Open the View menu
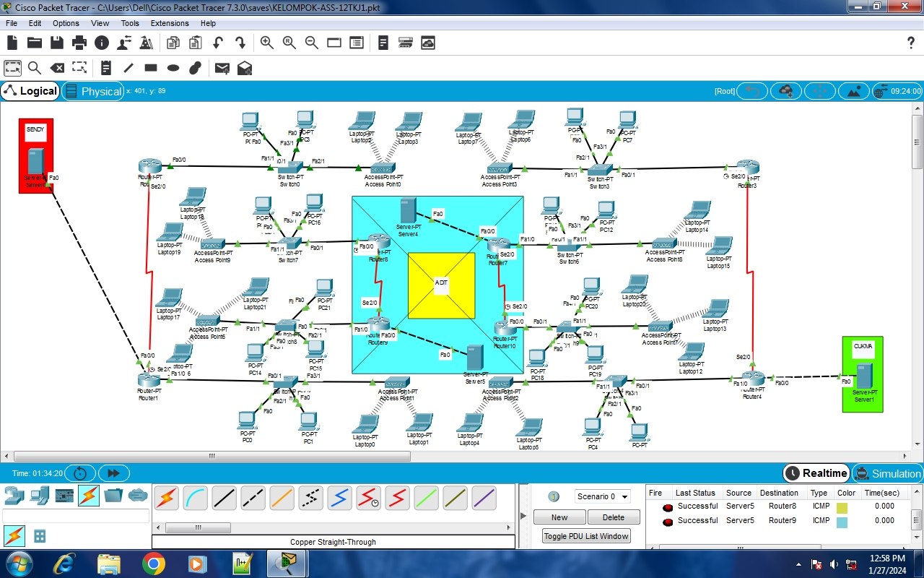Screen dimensions: 924x578 tap(100, 23)
